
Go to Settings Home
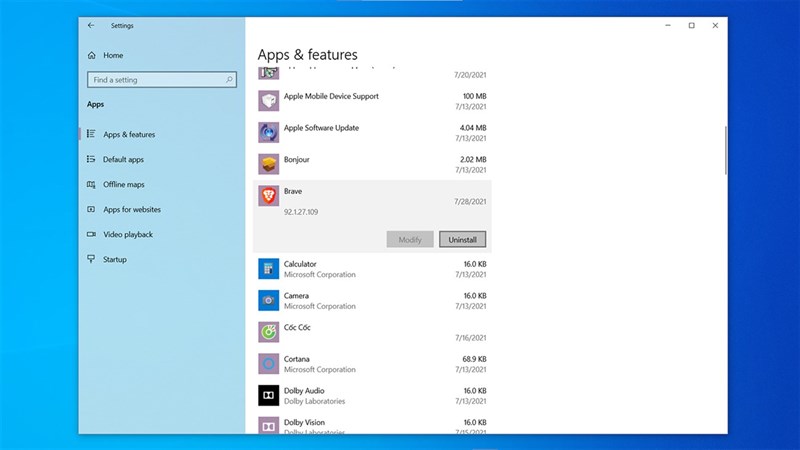(113, 56)
